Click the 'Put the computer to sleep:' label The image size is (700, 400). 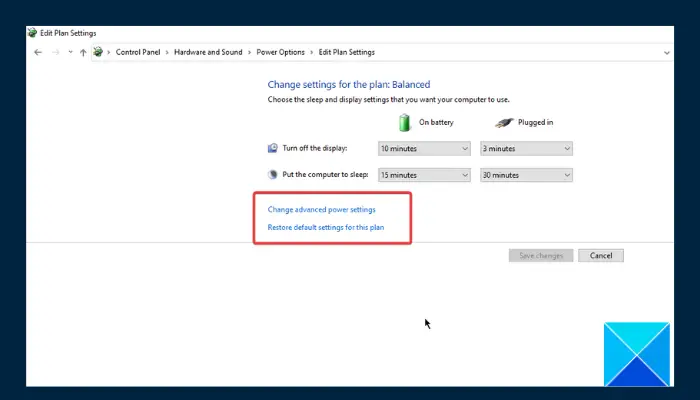325,175
